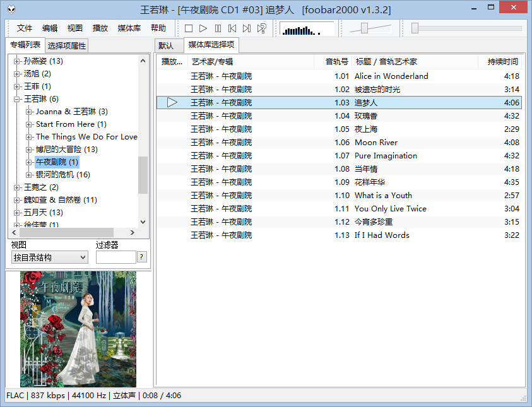Switch to the 选择项属性 tab
This screenshot has height=407, width=532.
point(66,46)
